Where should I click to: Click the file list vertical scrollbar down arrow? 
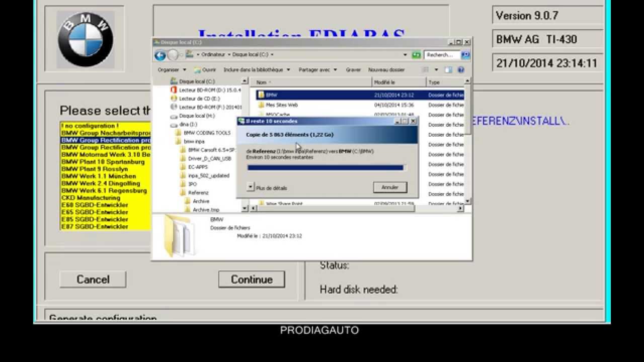pos(468,201)
